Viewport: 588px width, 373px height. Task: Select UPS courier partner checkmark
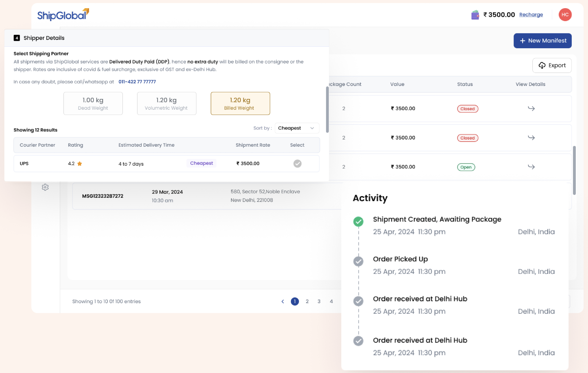click(x=297, y=163)
